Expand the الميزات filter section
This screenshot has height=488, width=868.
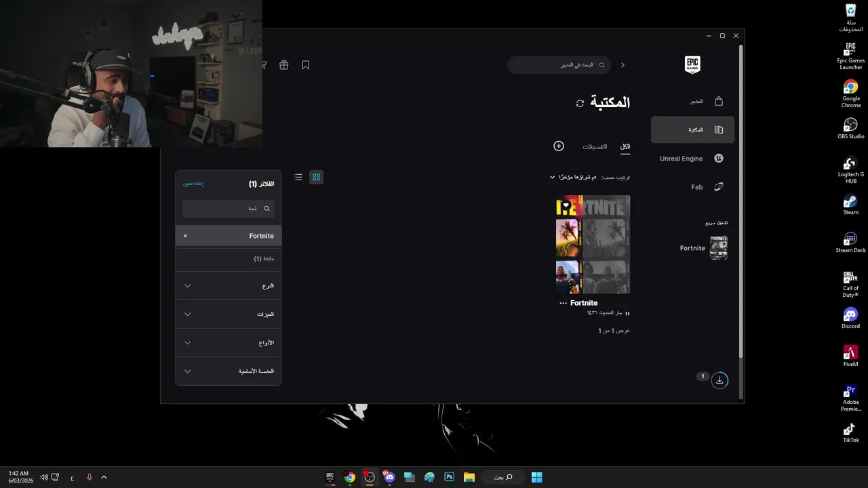229,314
